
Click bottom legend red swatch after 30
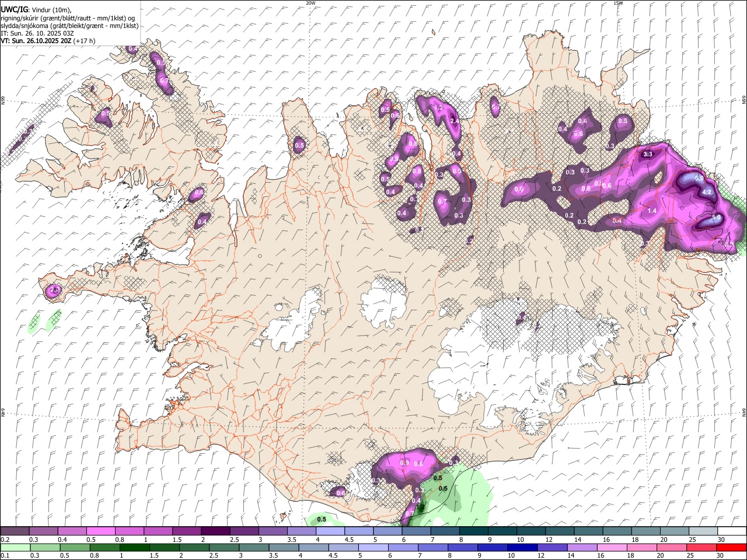coord(732,547)
